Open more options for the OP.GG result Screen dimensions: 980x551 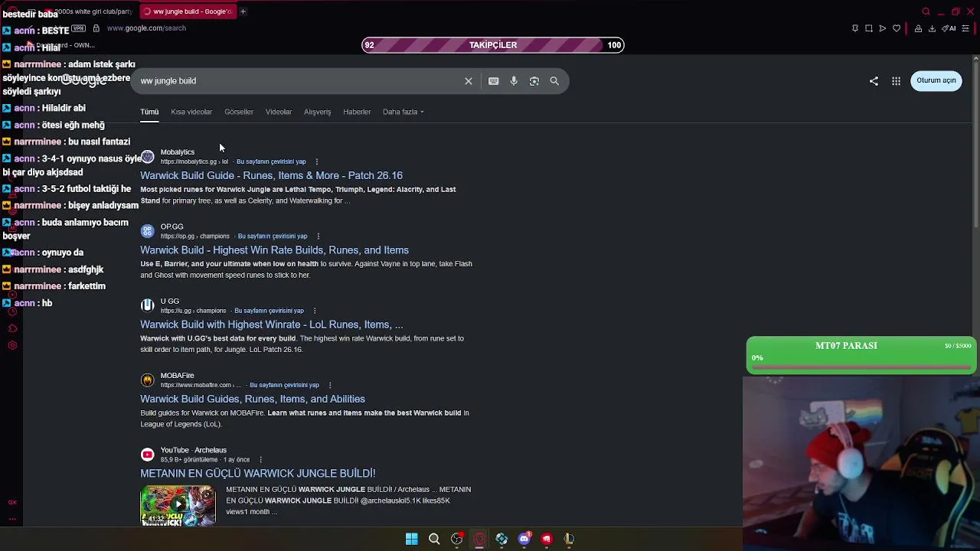318,236
